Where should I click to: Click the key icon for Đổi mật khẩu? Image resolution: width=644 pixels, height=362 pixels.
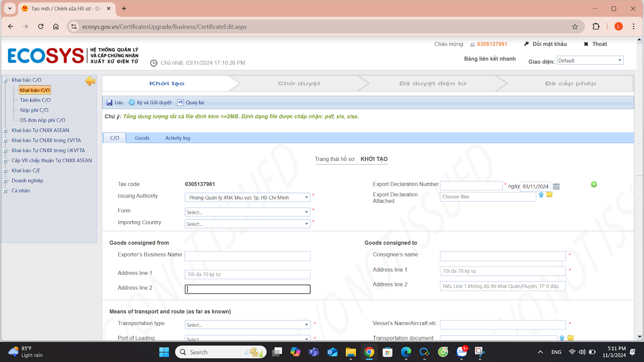point(526,44)
